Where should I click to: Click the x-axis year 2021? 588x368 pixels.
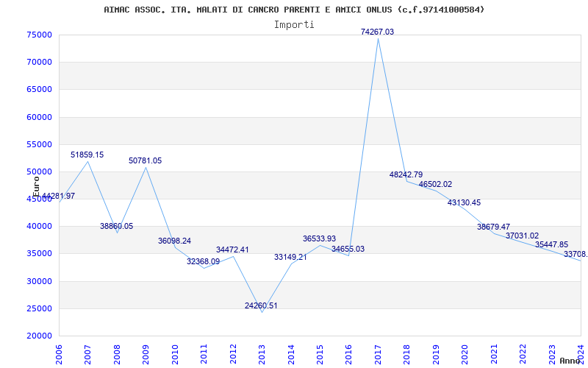(x=494, y=354)
